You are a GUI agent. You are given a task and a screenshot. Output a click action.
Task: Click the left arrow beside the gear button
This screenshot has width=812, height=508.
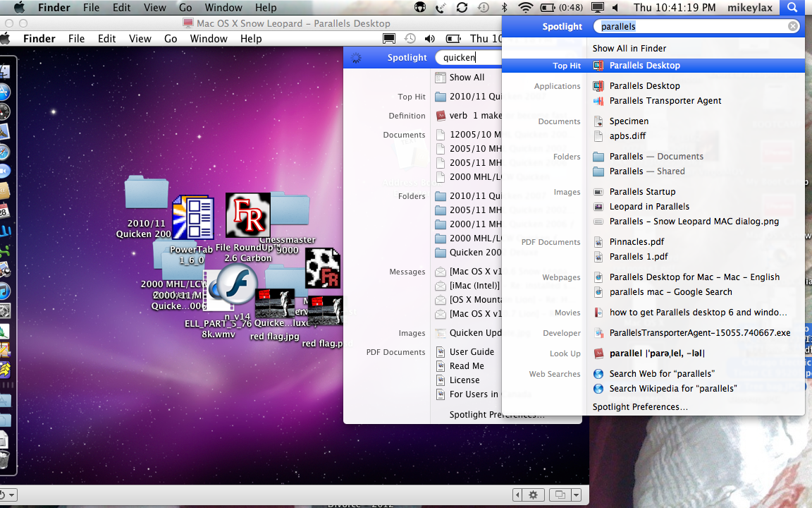pos(517,495)
